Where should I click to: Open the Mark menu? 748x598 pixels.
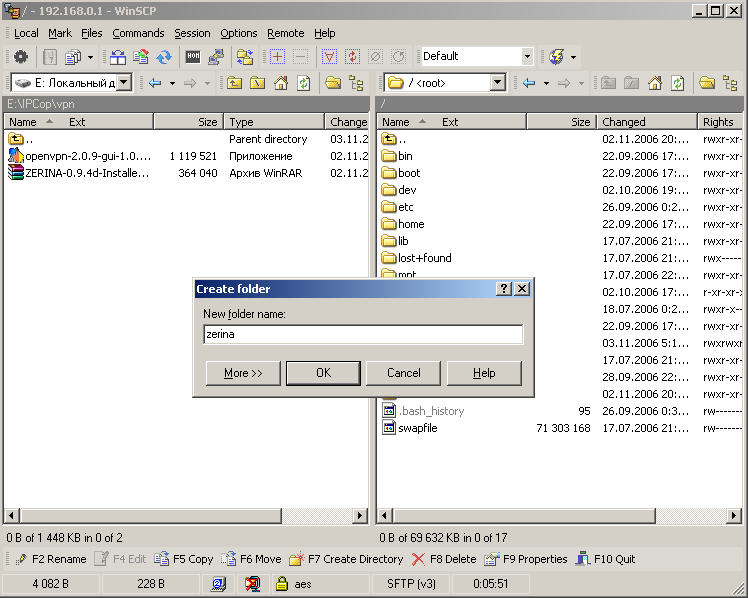click(x=60, y=33)
